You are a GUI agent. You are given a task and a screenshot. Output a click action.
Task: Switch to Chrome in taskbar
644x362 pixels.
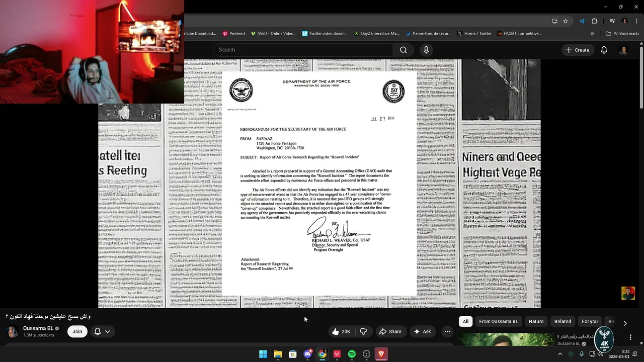(322, 354)
